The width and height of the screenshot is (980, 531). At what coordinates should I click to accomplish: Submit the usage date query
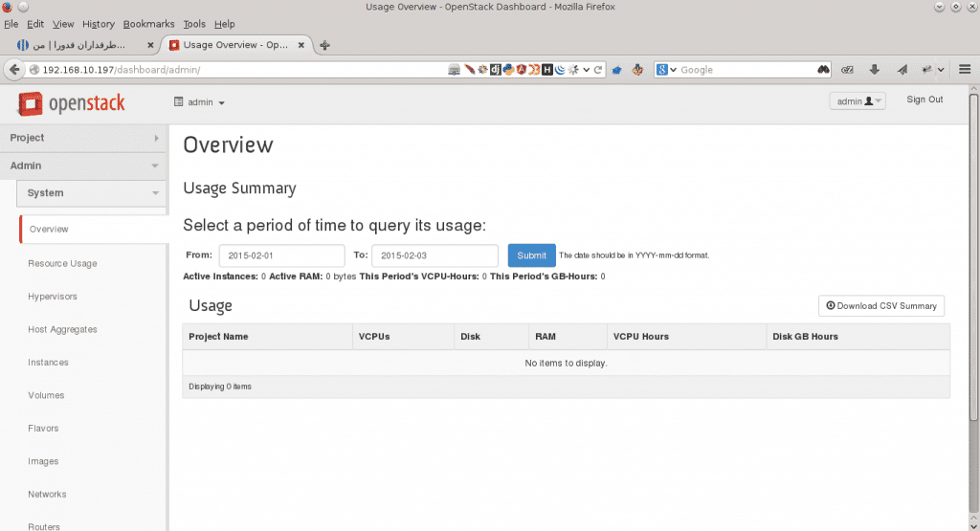pyautogui.click(x=531, y=255)
